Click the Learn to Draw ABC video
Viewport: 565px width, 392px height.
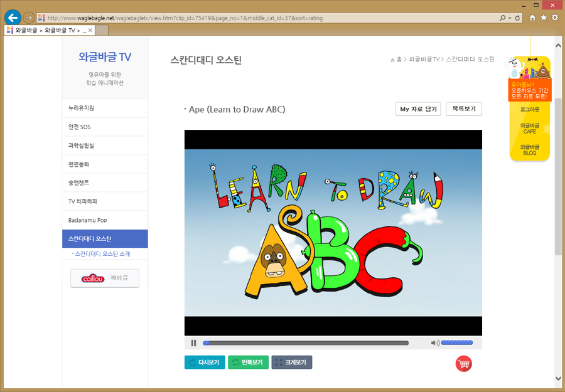(333, 233)
